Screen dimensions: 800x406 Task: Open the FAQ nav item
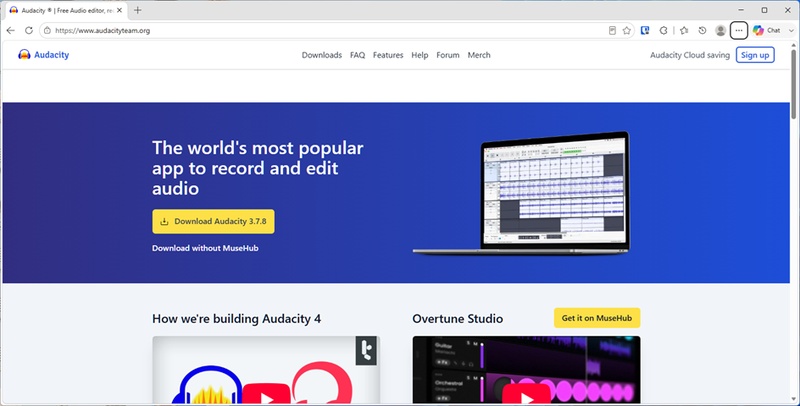(357, 55)
